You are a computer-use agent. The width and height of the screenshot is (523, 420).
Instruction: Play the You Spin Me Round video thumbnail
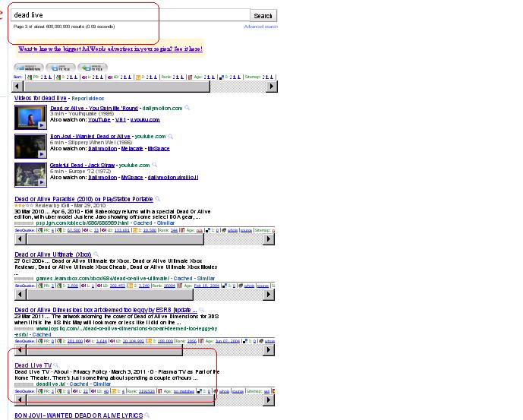(30, 117)
